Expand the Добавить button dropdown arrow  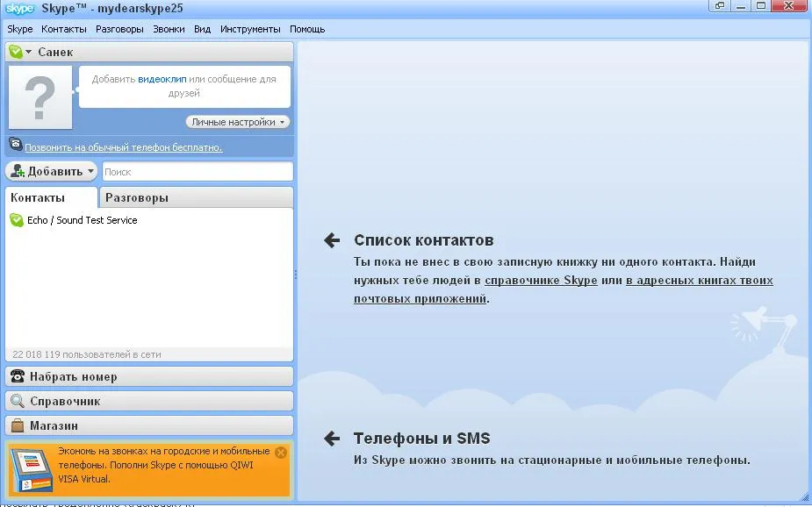[90, 171]
